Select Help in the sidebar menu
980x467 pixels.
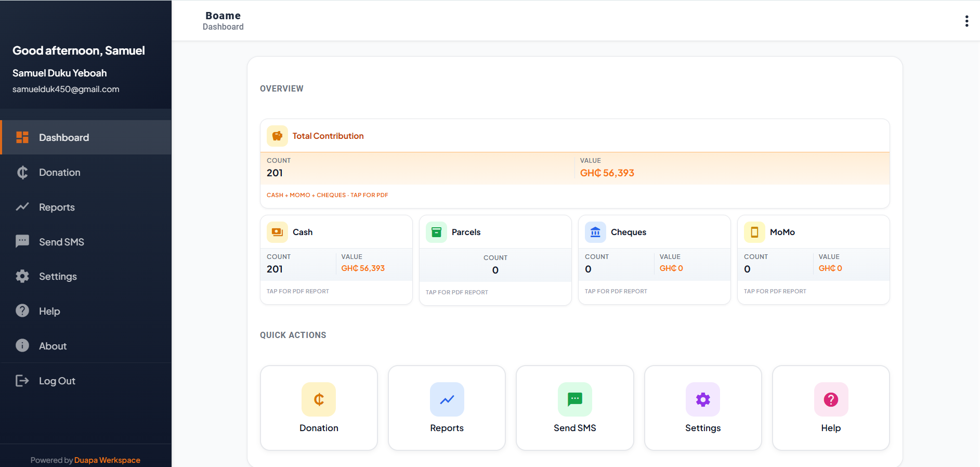tap(86, 311)
